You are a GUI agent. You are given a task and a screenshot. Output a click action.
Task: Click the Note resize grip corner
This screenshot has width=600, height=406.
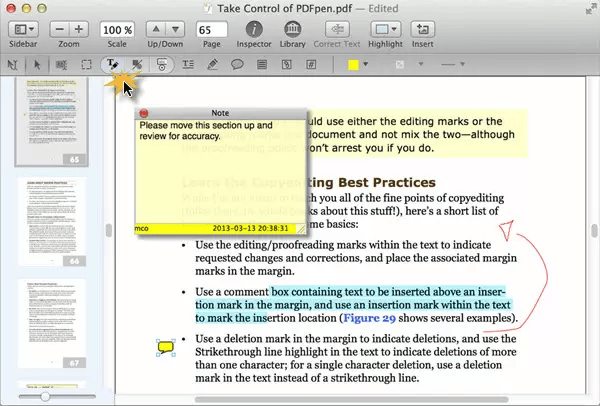(301, 229)
